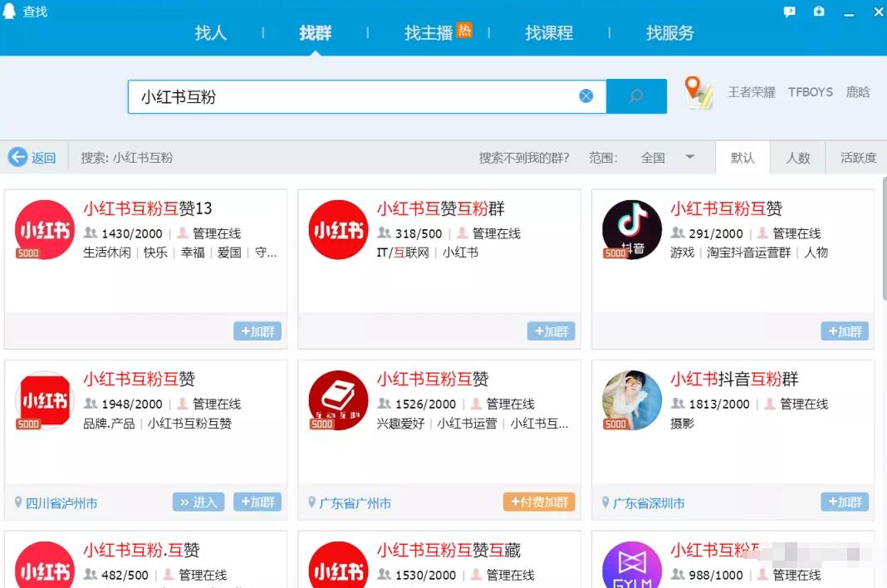
Task: Click the red book icon group avatar
Action: click(x=338, y=400)
